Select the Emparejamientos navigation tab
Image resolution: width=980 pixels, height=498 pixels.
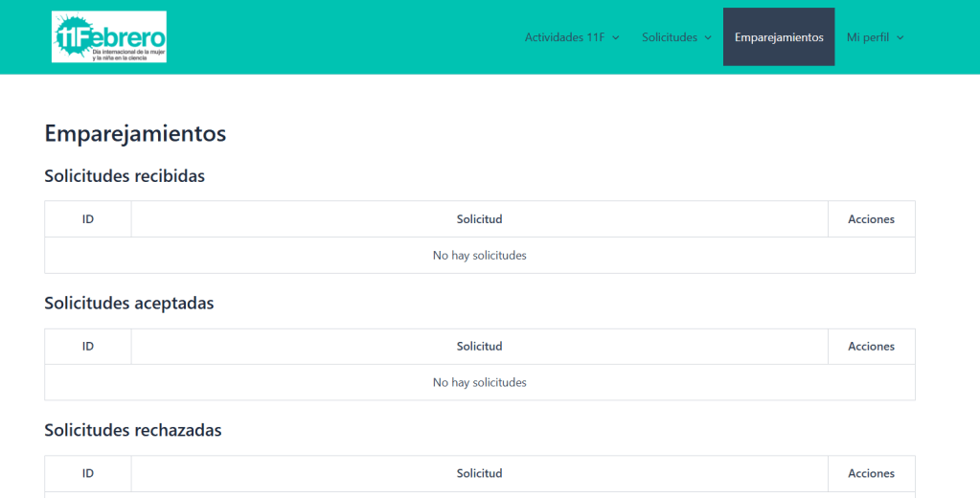coord(778,37)
